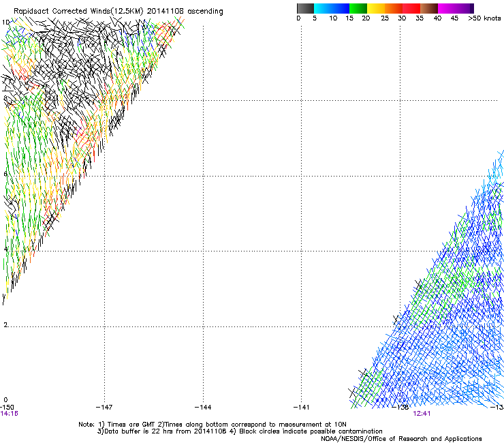Click the longitude label '-144'
Viewport: 504px width, 443px height.
click(203, 408)
